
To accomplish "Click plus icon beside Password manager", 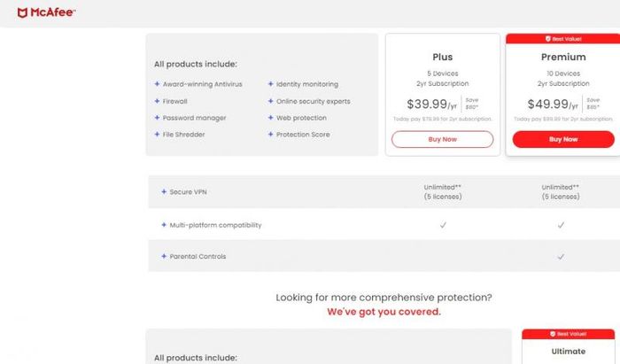I will pyautogui.click(x=157, y=118).
